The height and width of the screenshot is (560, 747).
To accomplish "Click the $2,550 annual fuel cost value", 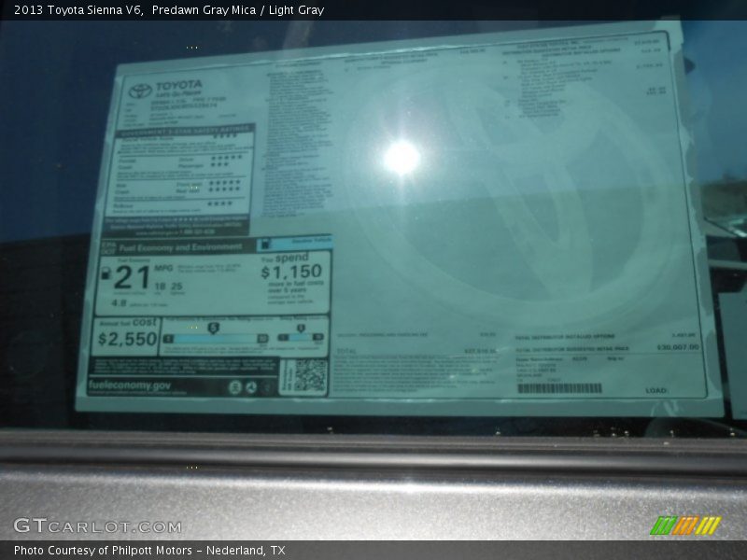I will [127, 339].
